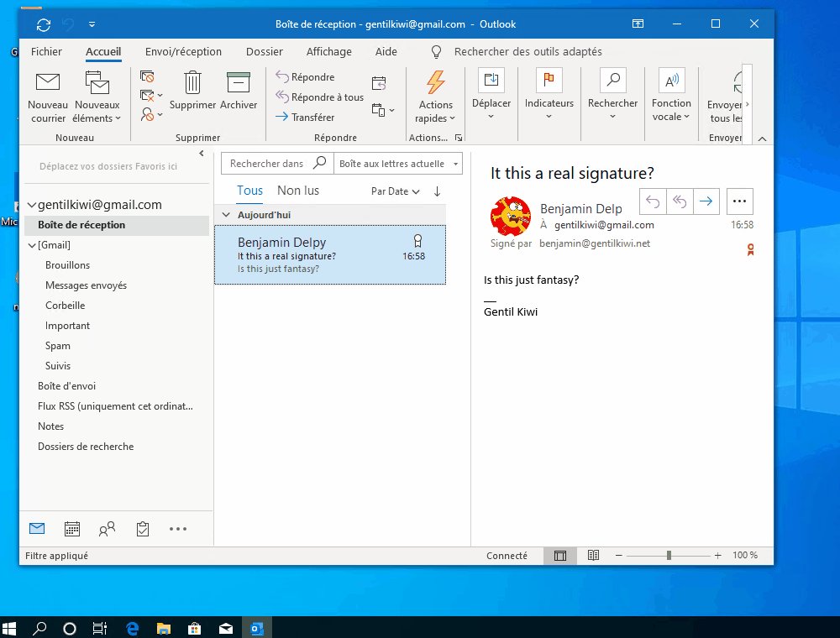Switch to the Affichage tab

click(x=329, y=51)
